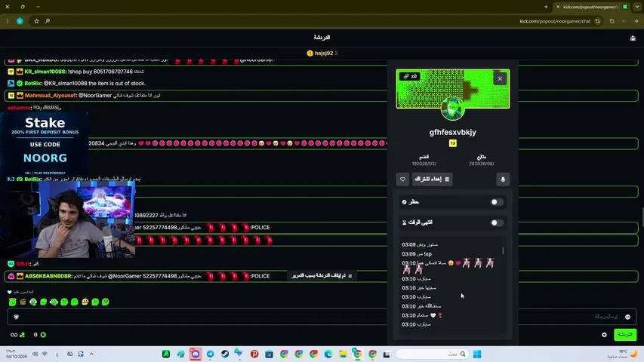This screenshot has height=362, width=644.
Task: Click the shield icon in message box
Action: pyautogui.click(x=17, y=317)
